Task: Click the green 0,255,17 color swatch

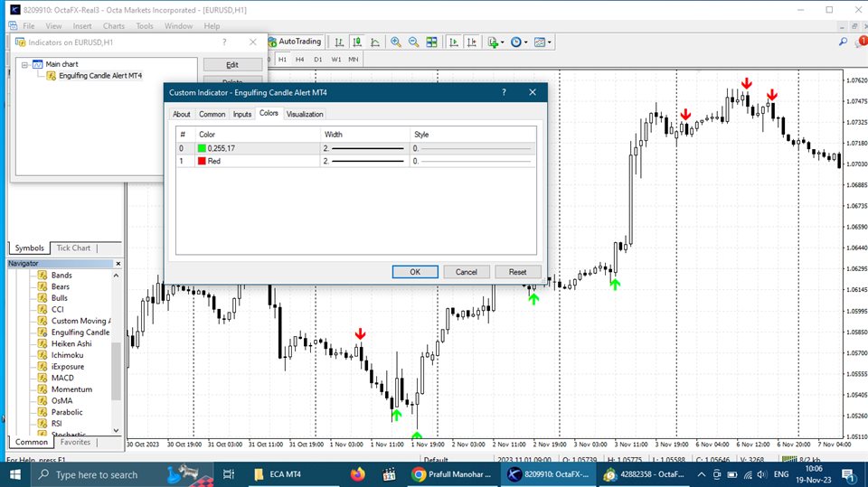Action: point(202,148)
